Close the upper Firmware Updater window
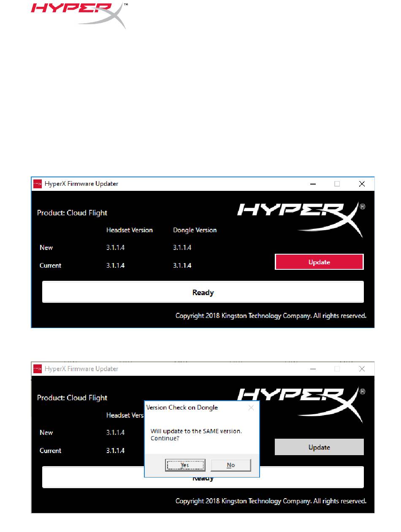 [x=362, y=184]
